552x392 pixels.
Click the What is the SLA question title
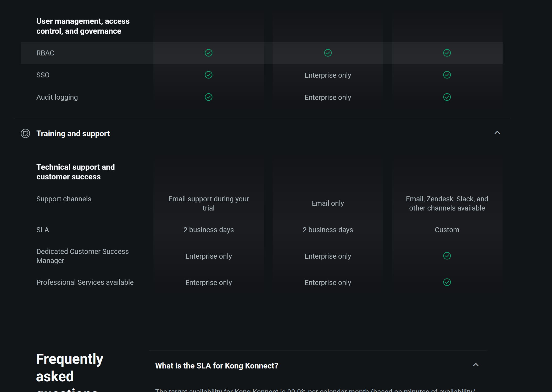pos(216,366)
